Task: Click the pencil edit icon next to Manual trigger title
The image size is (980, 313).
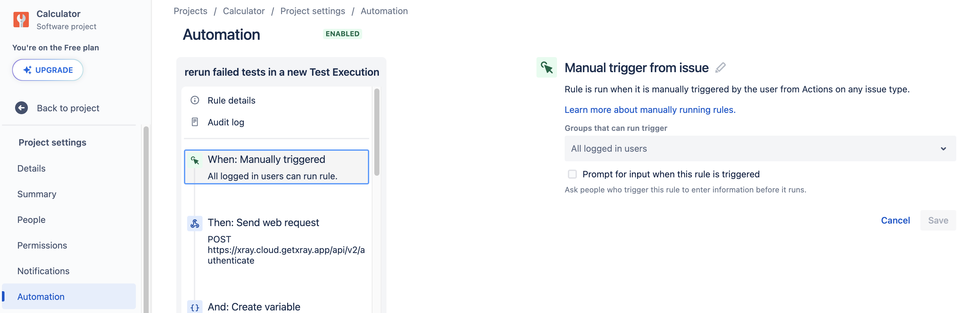Action: pyautogui.click(x=720, y=68)
